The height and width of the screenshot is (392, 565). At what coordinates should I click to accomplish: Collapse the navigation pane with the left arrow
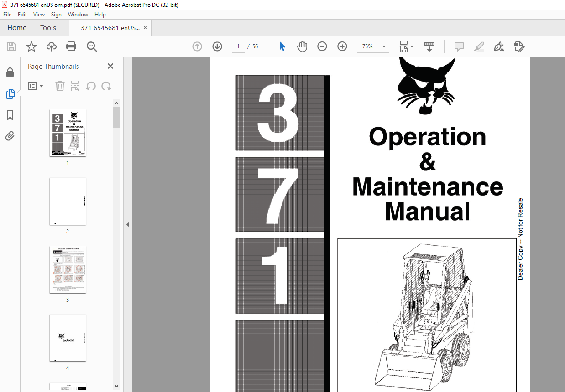point(128,224)
